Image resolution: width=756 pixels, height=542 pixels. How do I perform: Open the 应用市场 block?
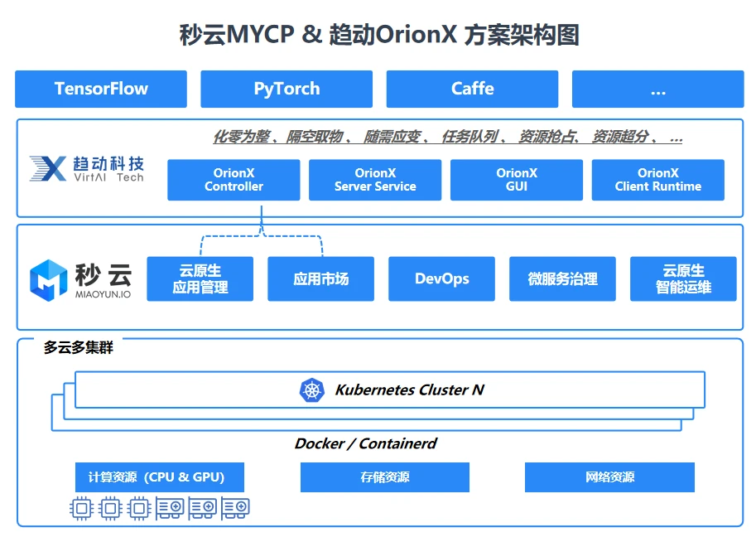tap(320, 278)
